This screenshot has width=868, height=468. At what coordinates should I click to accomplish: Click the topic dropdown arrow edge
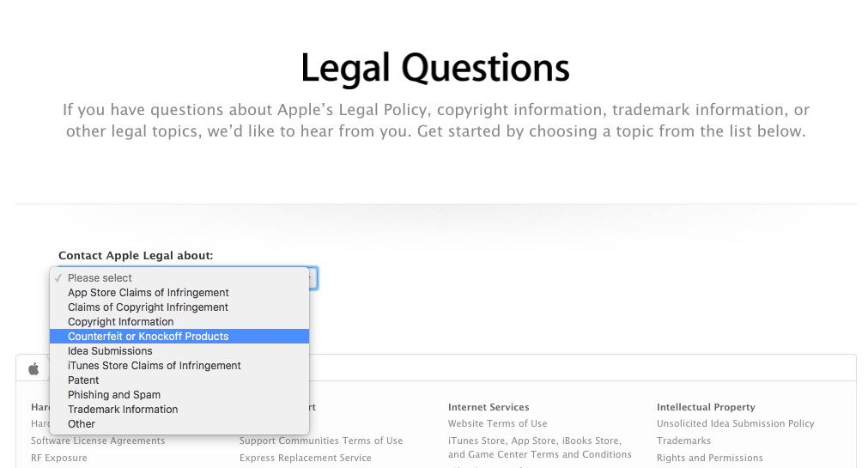coord(313,278)
